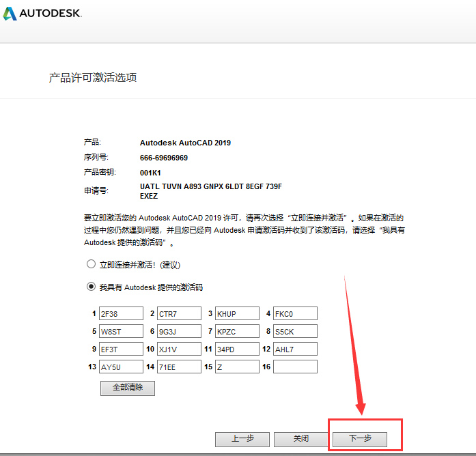Click activation field 10 containing XJ1V
The width and height of the screenshot is (476, 456).
(178, 349)
